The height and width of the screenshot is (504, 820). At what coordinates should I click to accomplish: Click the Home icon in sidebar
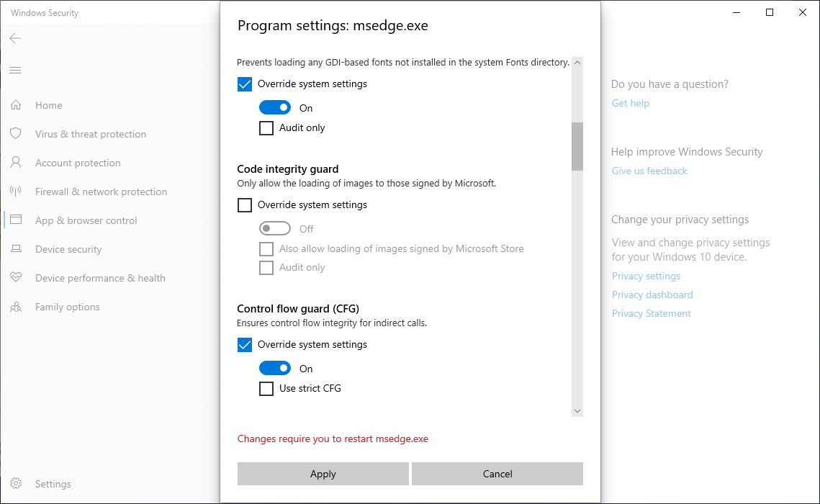coord(16,105)
